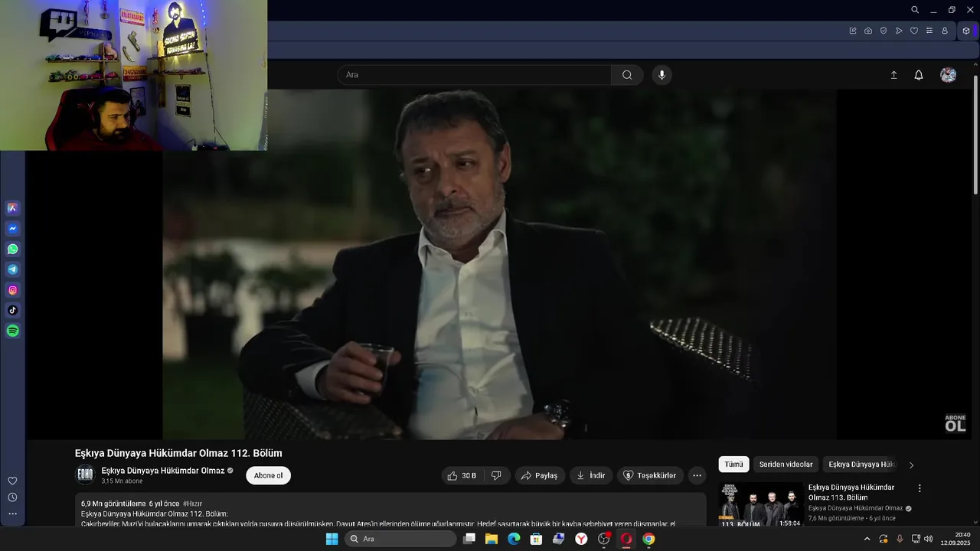Open options menu for the 113. Bölüm video

coord(920,488)
